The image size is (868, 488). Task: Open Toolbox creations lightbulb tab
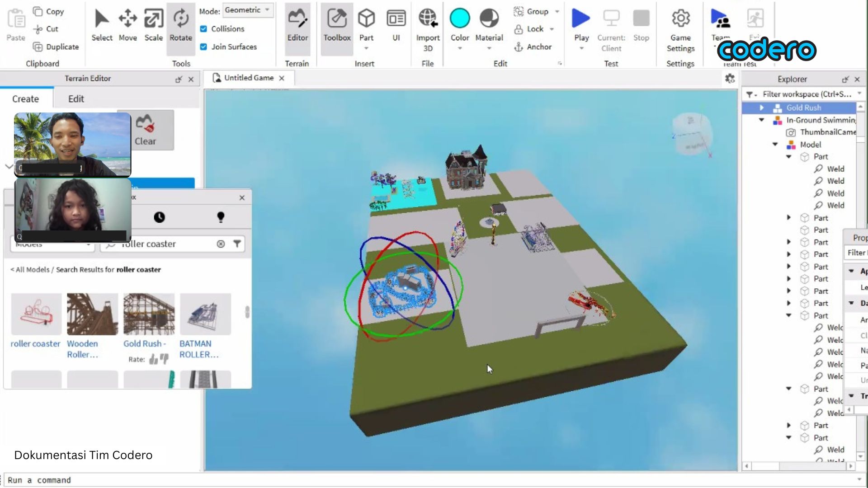click(x=221, y=217)
